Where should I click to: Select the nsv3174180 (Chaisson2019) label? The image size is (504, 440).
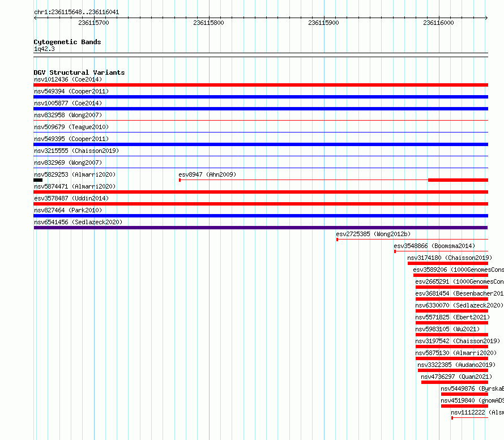click(x=450, y=258)
